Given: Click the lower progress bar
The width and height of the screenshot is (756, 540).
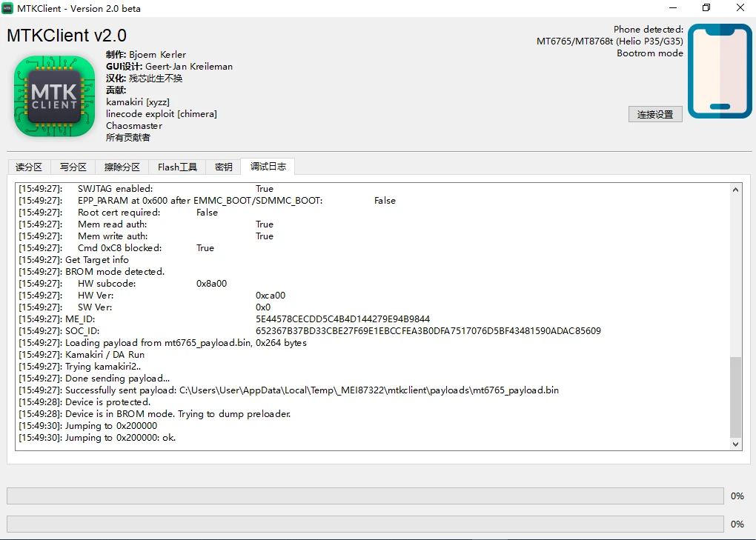Looking at the screenshot, I should pos(365,524).
